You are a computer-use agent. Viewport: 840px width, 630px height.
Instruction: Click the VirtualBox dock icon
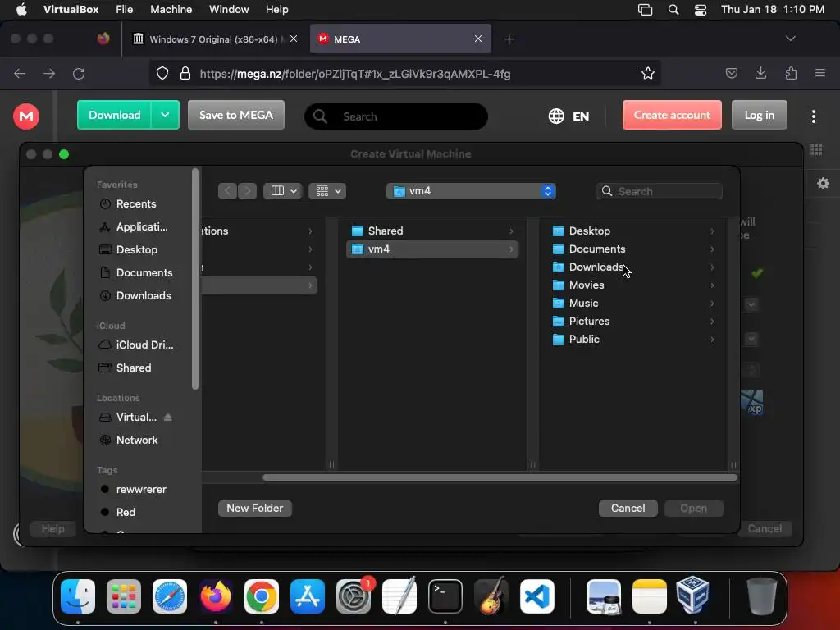692,596
